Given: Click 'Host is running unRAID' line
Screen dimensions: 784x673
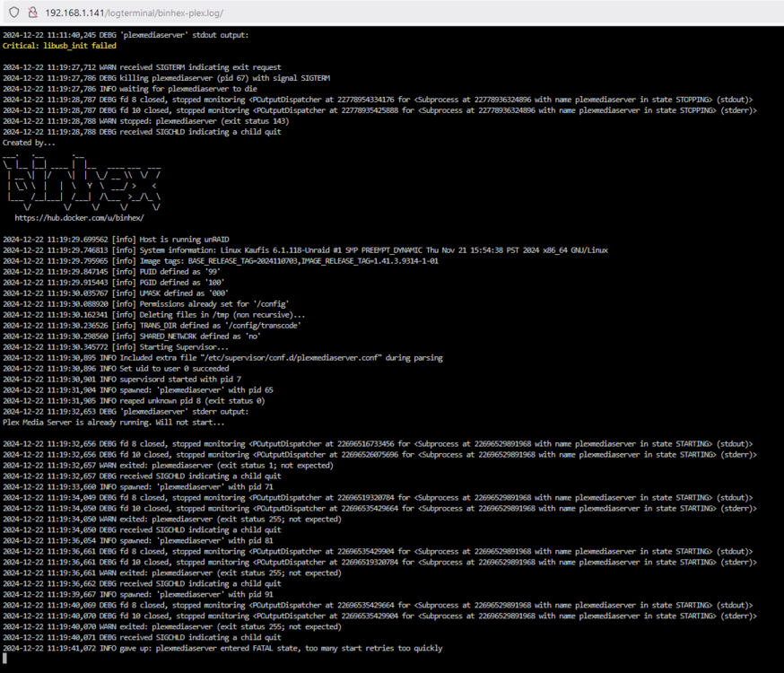Looking at the screenshot, I should pos(116,240).
